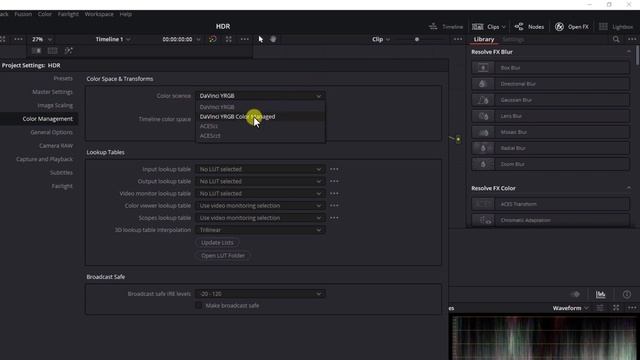Switch to the Settings tab
This screenshot has height=360, width=640.
click(513, 39)
